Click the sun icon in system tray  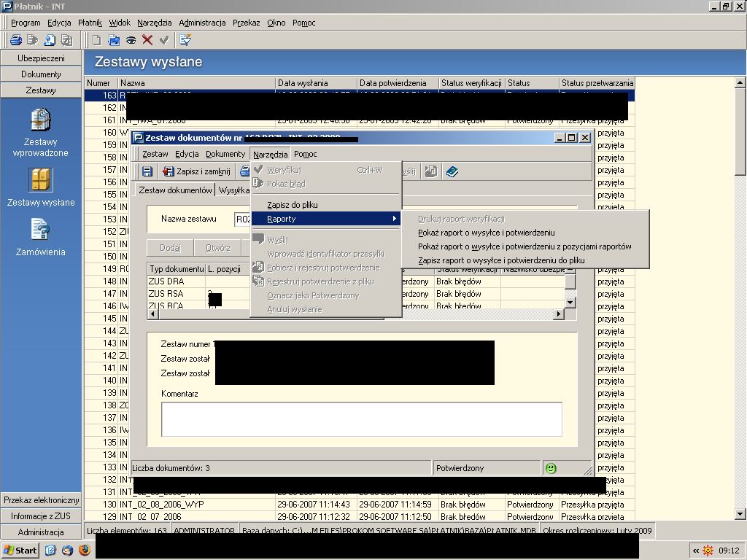pyautogui.click(x=708, y=551)
